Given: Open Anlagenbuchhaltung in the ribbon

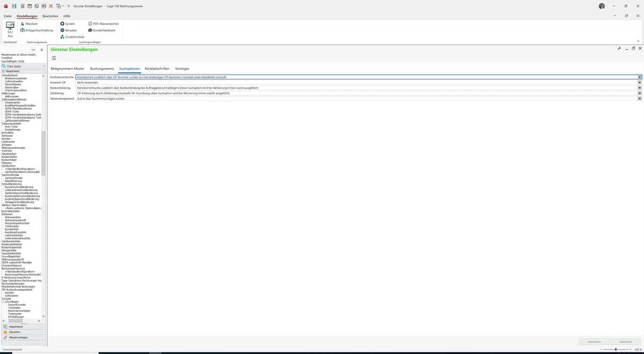Looking at the screenshot, I should pyautogui.click(x=37, y=30).
